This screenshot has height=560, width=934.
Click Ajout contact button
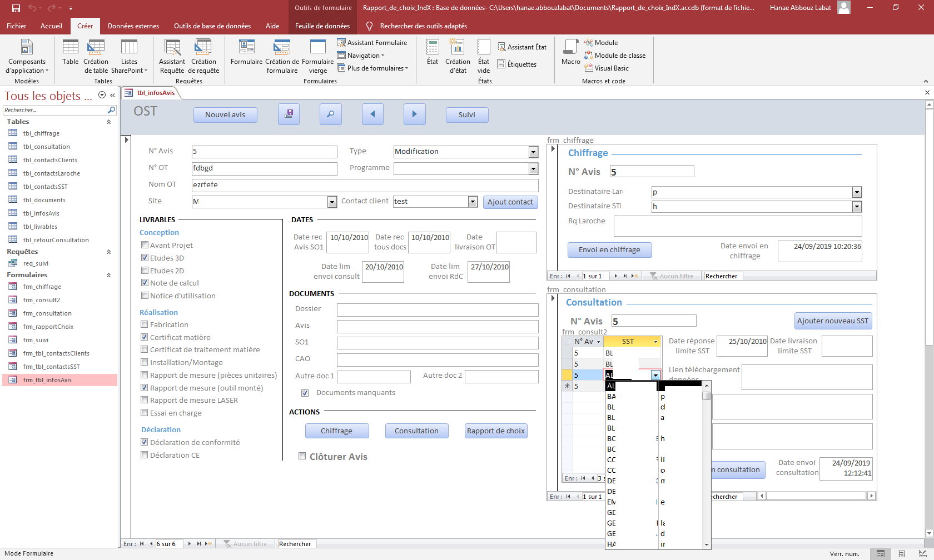[510, 202]
